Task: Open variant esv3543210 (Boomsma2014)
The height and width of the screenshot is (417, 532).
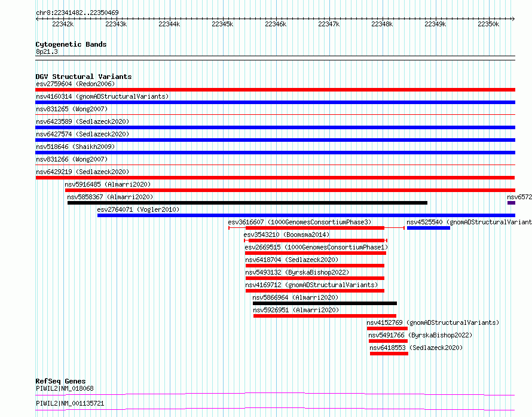Action: coord(286,235)
